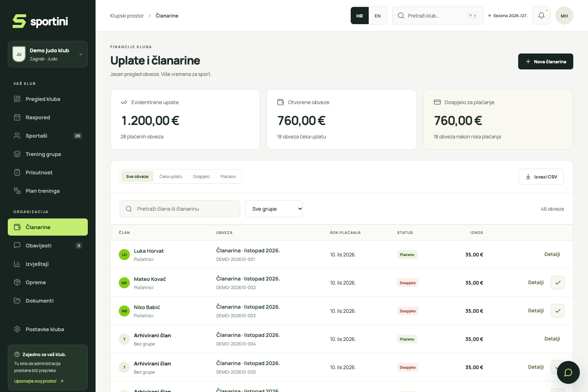Click the Raspored calendar icon

pyautogui.click(x=17, y=117)
